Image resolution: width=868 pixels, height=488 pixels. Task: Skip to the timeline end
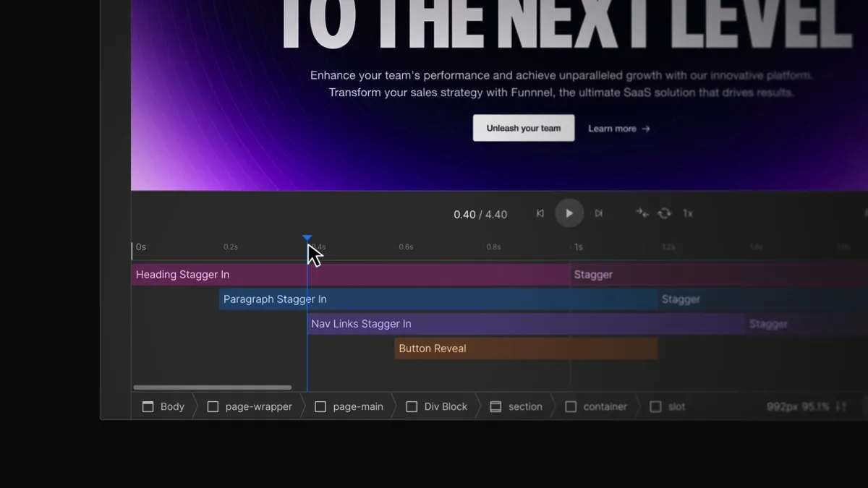pos(598,213)
